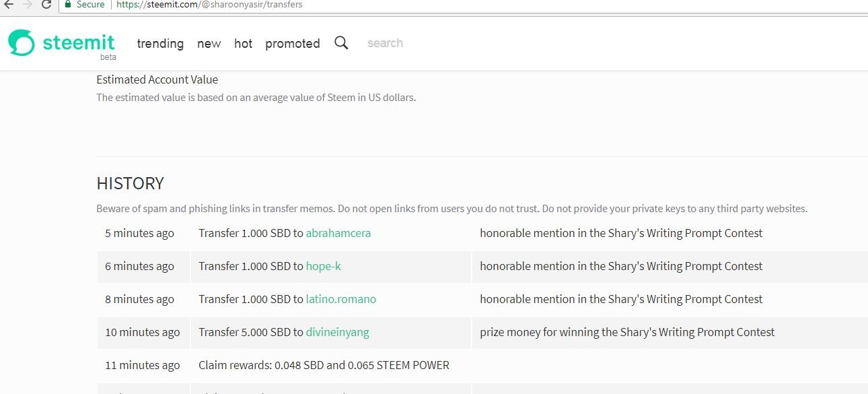Image resolution: width=868 pixels, height=394 pixels.
Task: Click the estimated value description text
Action: pos(256,97)
